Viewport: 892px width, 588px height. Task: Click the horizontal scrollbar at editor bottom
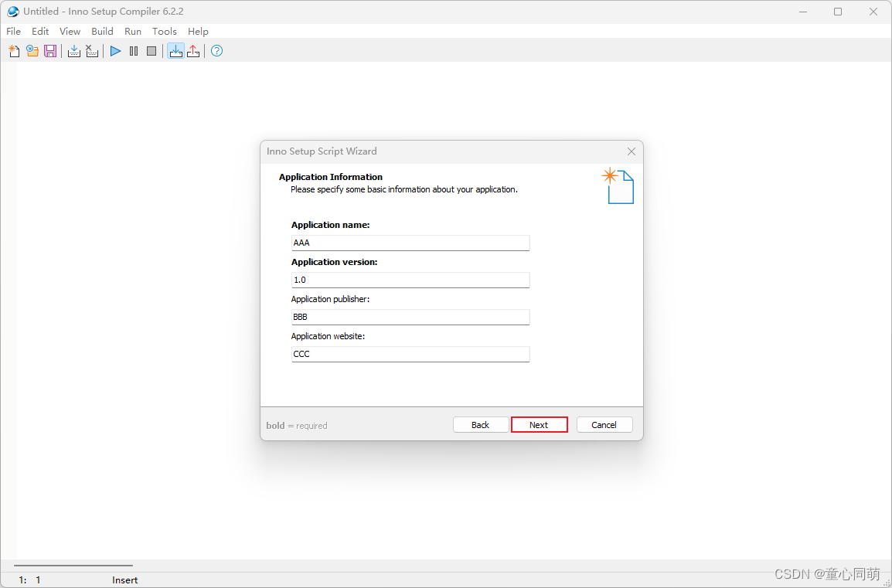(x=73, y=566)
